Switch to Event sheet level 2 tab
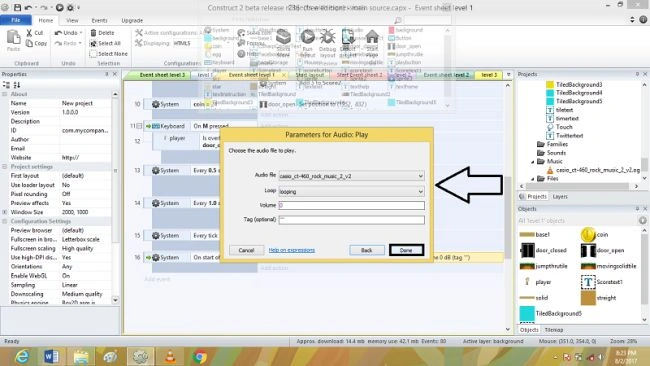Screen dimensions: 650x366 coord(446,75)
